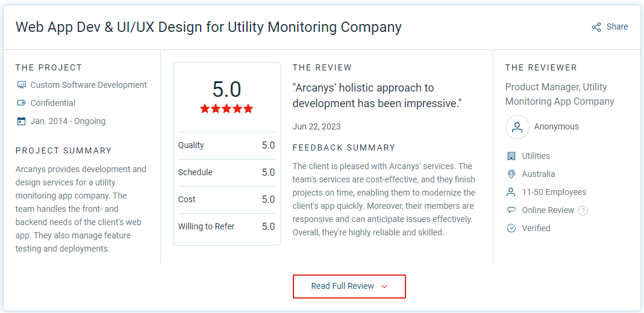Click the Confidential budget tag icon
The width and height of the screenshot is (644, 313).
22,103
